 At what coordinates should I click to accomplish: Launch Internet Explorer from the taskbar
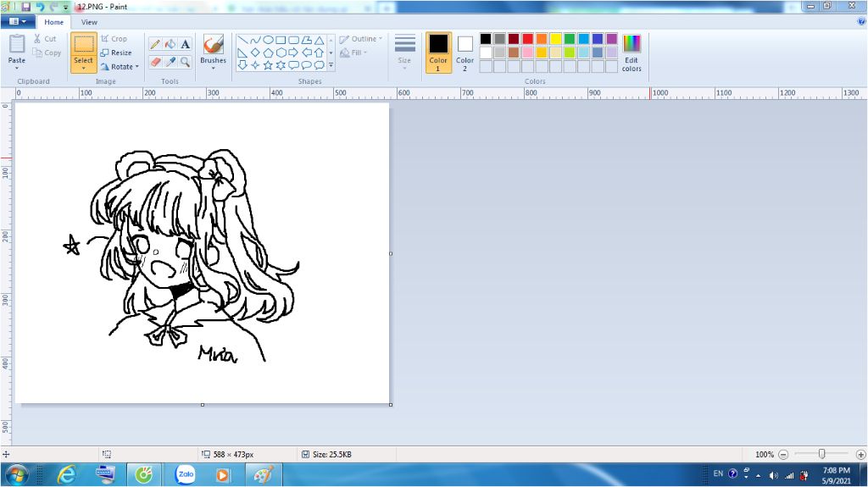(x=67, y=475)
